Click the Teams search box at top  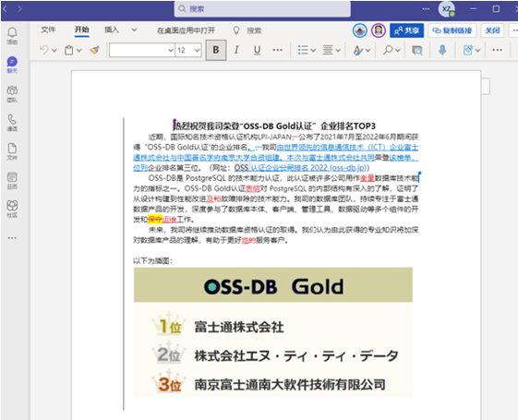pyautogui.click(x=262, y=9)
